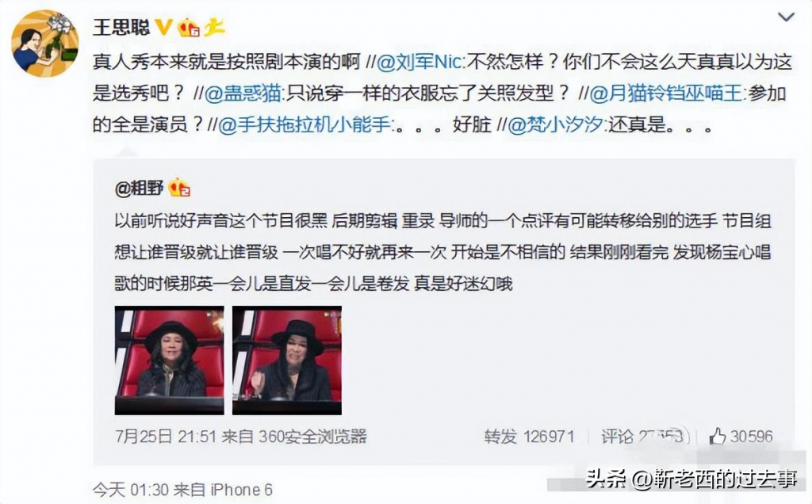Click the crown membership badge beside 王思聪

pos(189,27)
